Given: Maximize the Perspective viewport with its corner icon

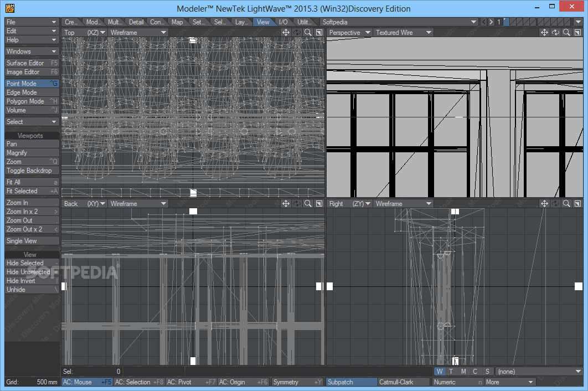Looking at the screenshot, I should (x=578, y=33).
